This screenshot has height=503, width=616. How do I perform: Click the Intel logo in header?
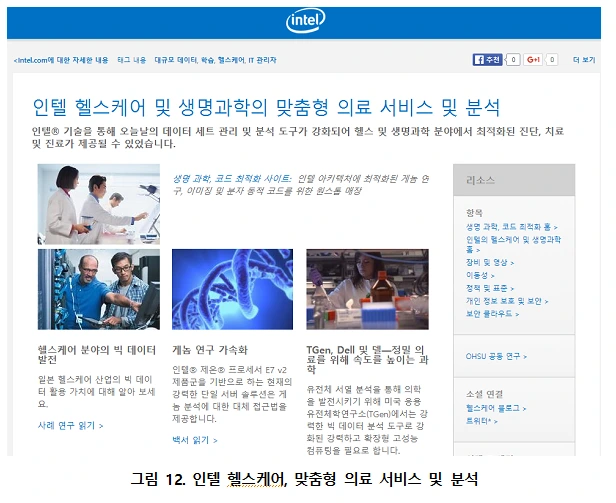pos(305,21)
